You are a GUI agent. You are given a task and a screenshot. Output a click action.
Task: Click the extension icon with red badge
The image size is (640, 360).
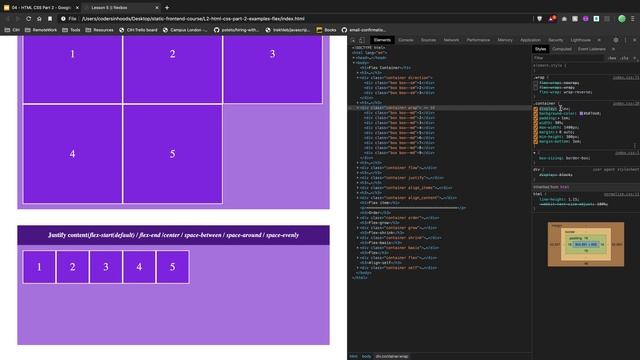point(552,19)
